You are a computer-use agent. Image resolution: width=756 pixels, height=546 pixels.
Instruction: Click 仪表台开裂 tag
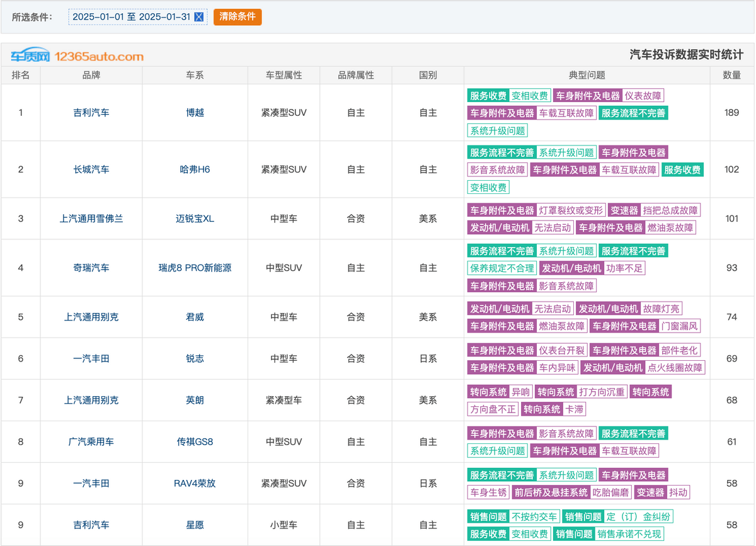561,350
